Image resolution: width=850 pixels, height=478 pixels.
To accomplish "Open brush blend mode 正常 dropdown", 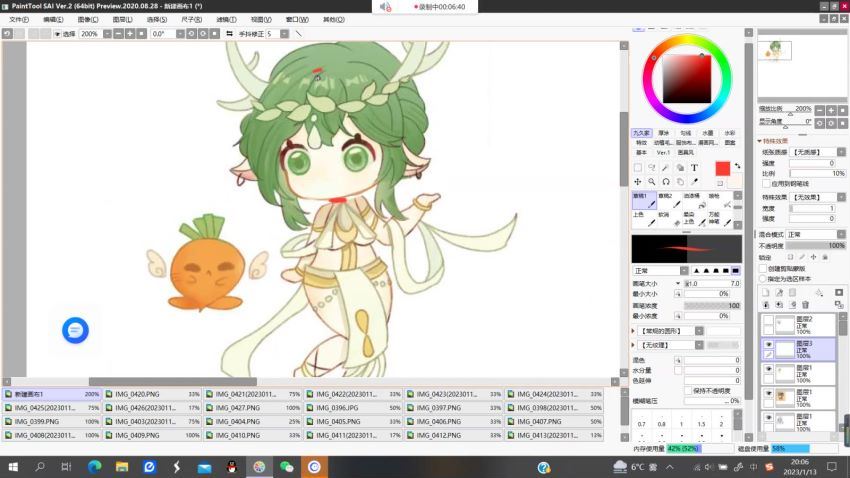I will 661,270.
